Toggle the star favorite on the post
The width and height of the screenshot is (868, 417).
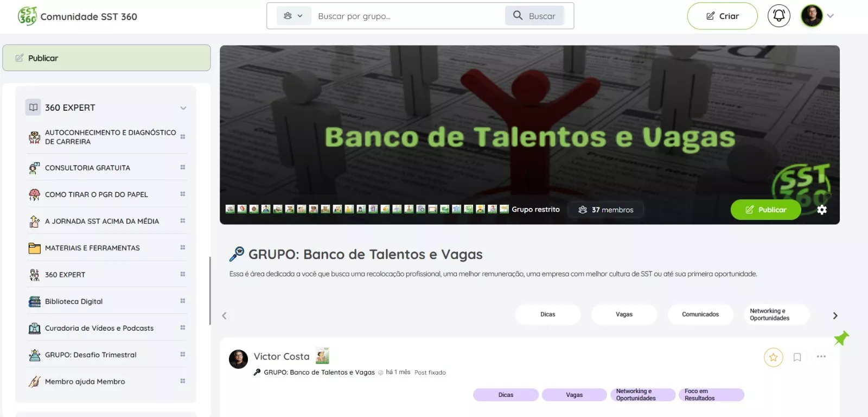click(x=773, y=357)
